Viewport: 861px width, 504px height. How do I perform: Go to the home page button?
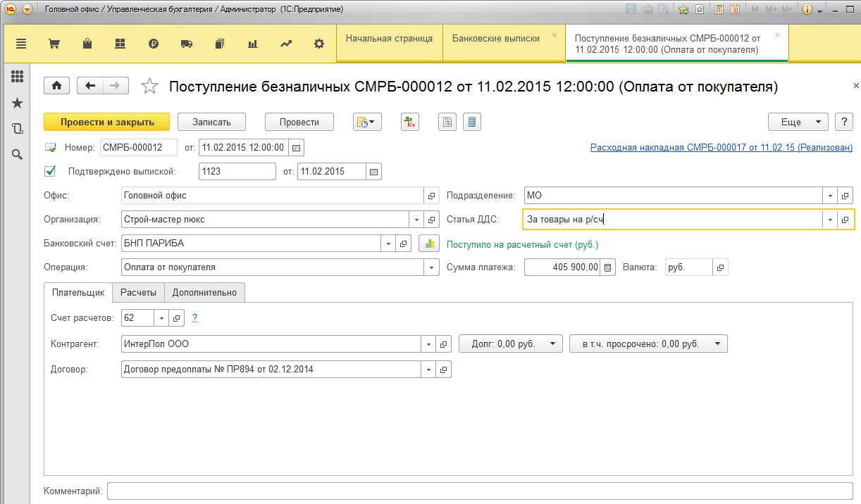(56, 86)
